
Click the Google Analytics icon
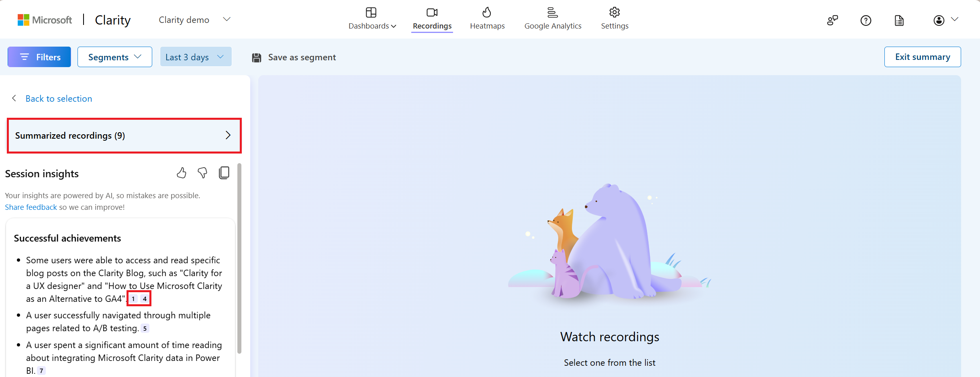click(553, 12)
